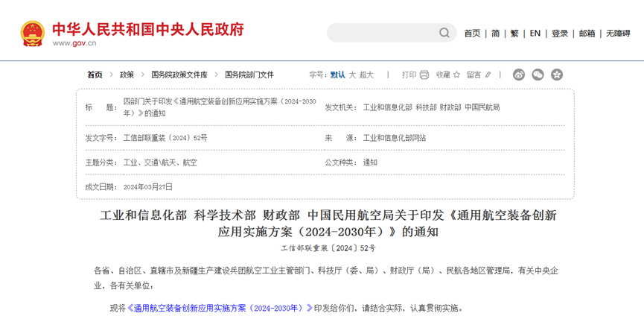Set font size to 超大
Viewport: 644px width, 319px height.
point(366,75)
